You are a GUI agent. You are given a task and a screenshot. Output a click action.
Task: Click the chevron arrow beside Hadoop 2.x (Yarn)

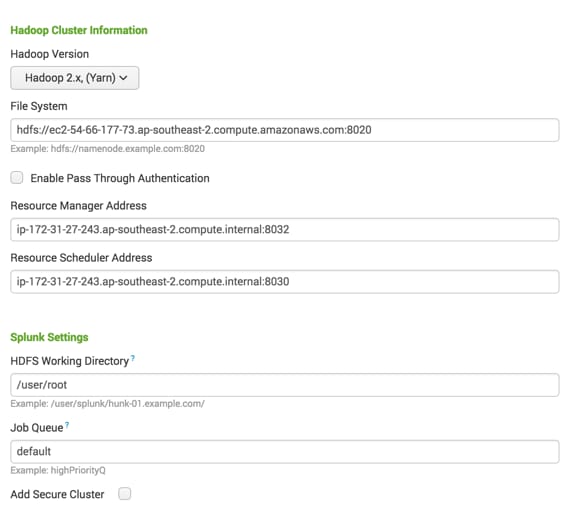pos(123,78)
